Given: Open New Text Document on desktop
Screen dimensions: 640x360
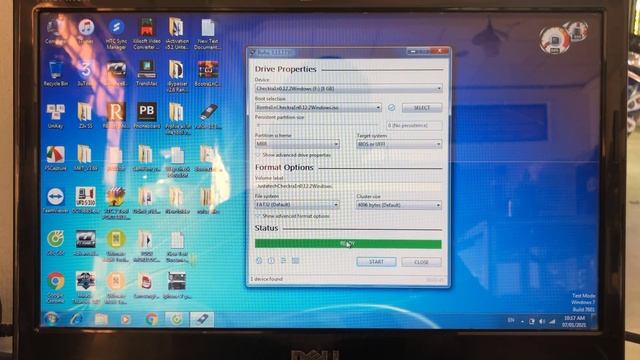Looking at the screenshot, I should (x=208, y=35).
